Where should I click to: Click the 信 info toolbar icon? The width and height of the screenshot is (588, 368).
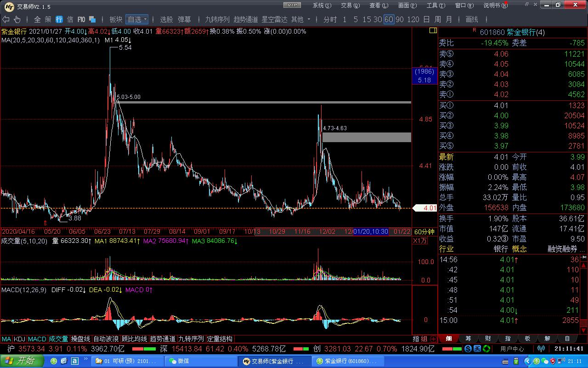tap(70, 19)
